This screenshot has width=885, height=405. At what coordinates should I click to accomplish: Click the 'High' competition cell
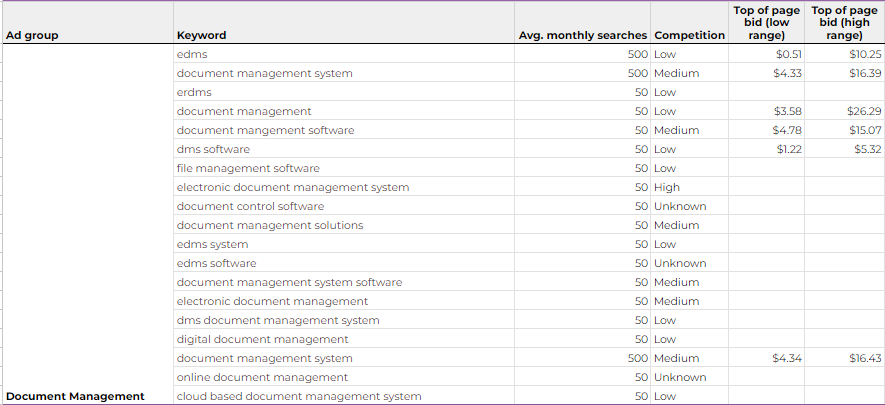[x=667, y=187]
